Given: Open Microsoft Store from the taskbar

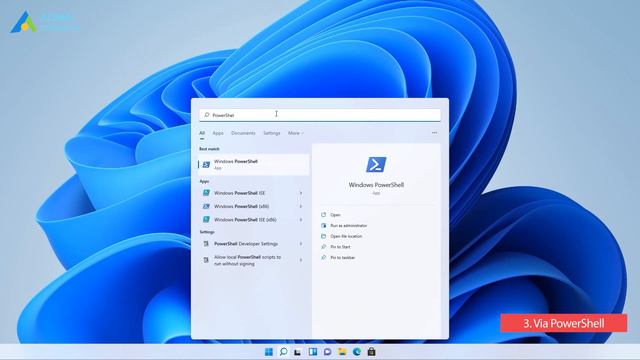Looking at the screenshot, I should pos(371,351).
